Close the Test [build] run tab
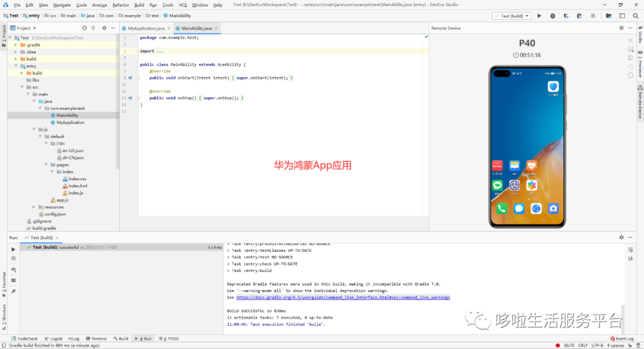 [x=57, y=237]
